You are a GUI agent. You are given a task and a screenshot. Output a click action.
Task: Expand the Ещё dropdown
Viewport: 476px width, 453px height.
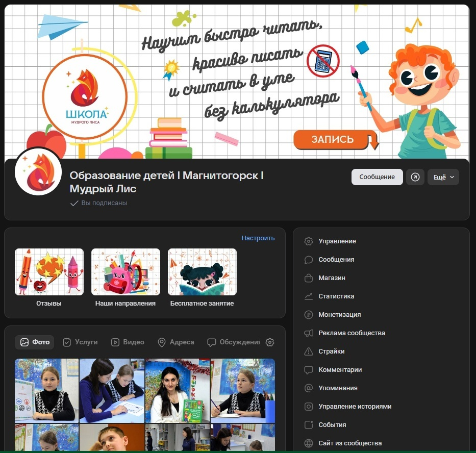(443, 177)
